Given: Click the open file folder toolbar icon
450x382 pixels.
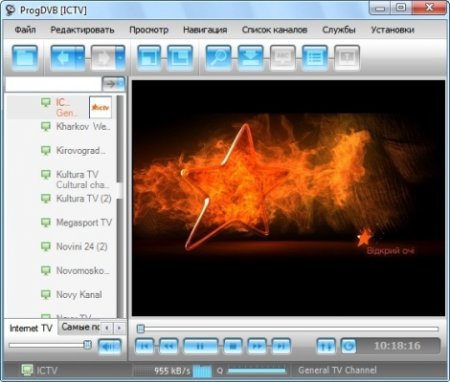Looking at the screenshot, I should pyautogui.click(x=25, y=58).
